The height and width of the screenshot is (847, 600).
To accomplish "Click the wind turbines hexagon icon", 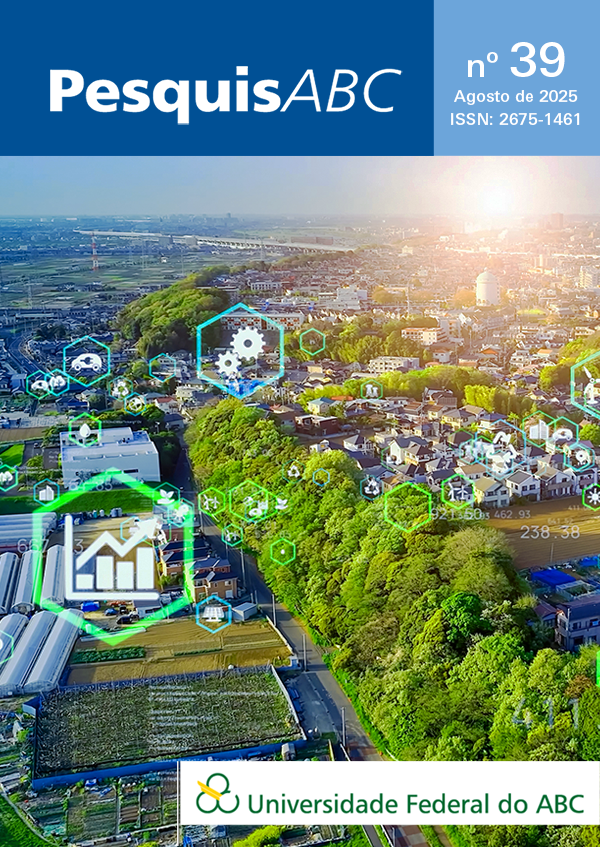I will pos(458,490).
